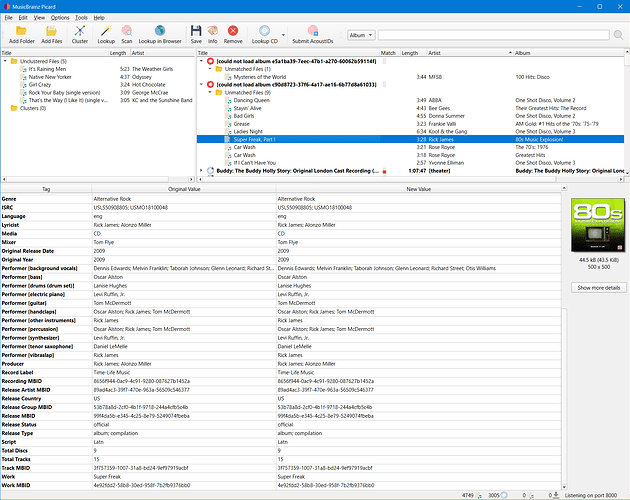Viewport: 630px width, 500px height.
Task: Click the search magnifier icon
Action: (x=618, y=35)
